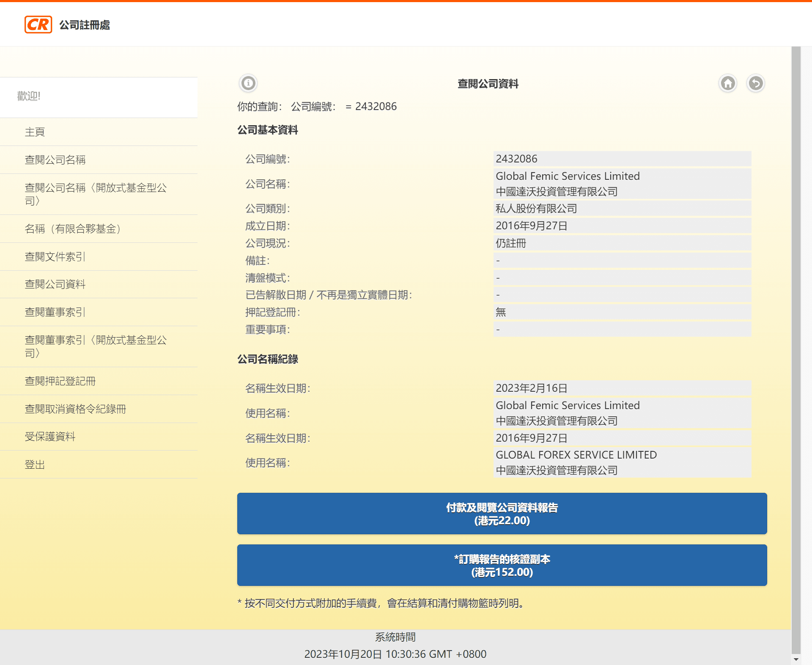The height and width of the screenshot is (665, 812).
Task: Open 查閱董事索引 menu item
Action: [x=99, y=312]
